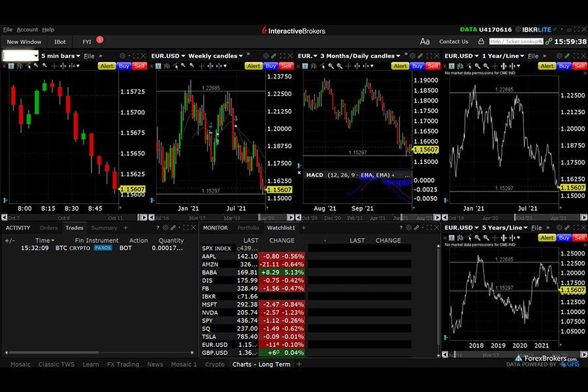
Task: Add new Activity tab with plus button
Action: (125, 228)
